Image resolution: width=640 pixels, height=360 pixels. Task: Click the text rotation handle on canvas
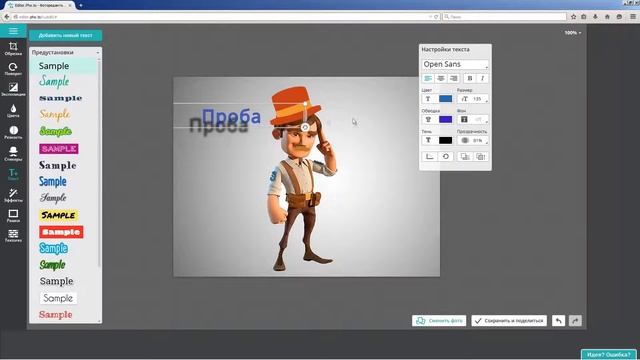tap(304, 127)
